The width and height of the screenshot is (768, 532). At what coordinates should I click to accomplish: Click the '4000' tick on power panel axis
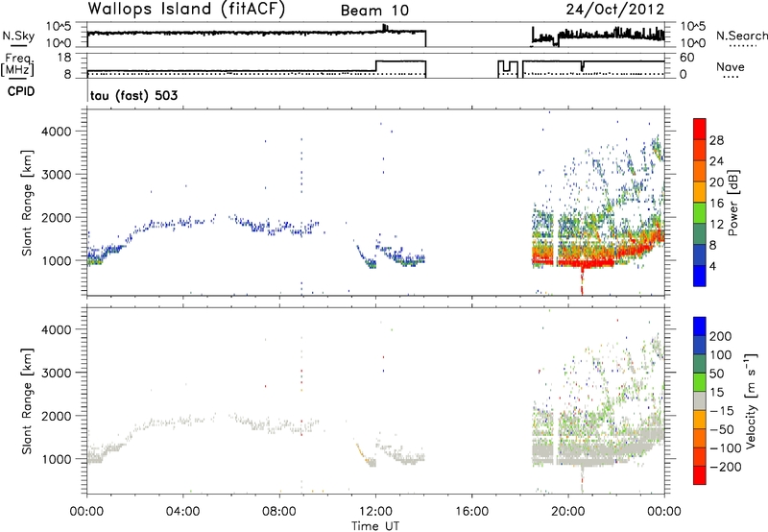(56, 132)
